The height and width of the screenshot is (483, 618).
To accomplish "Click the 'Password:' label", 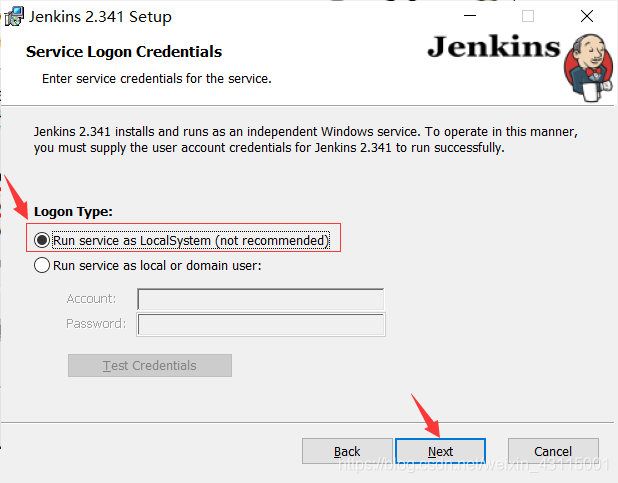I will pos(96,324).
